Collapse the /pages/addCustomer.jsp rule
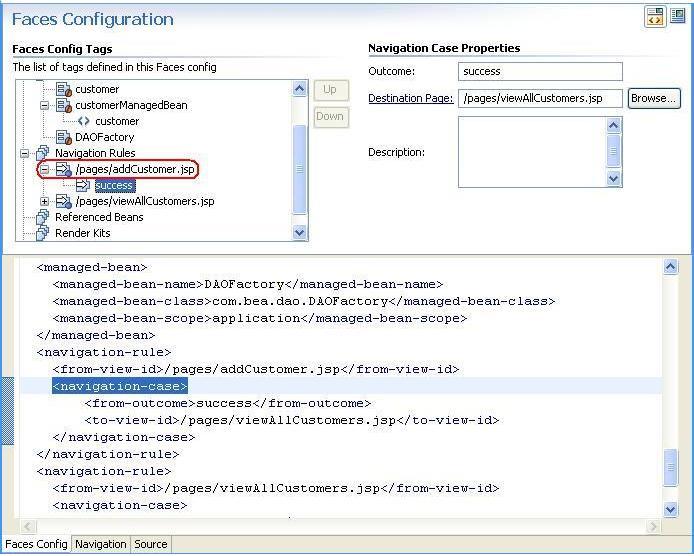694x556 pixels. pyautogui.click(x=44, y=169)
